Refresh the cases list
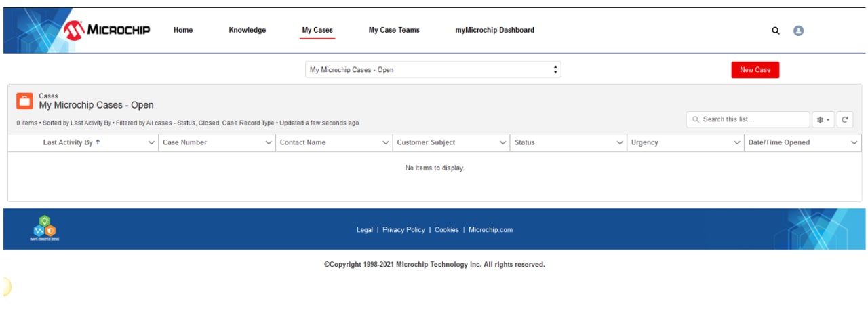 [845, 120]
